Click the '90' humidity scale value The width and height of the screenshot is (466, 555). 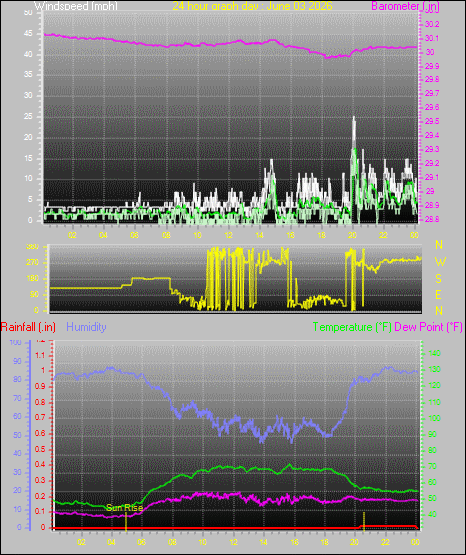tap(17, 361)
